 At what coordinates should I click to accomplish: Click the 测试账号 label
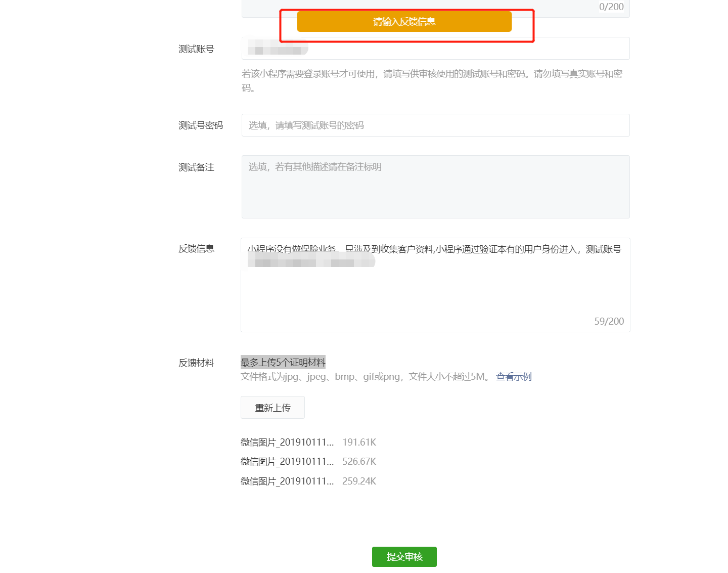(x=196, y=49)
